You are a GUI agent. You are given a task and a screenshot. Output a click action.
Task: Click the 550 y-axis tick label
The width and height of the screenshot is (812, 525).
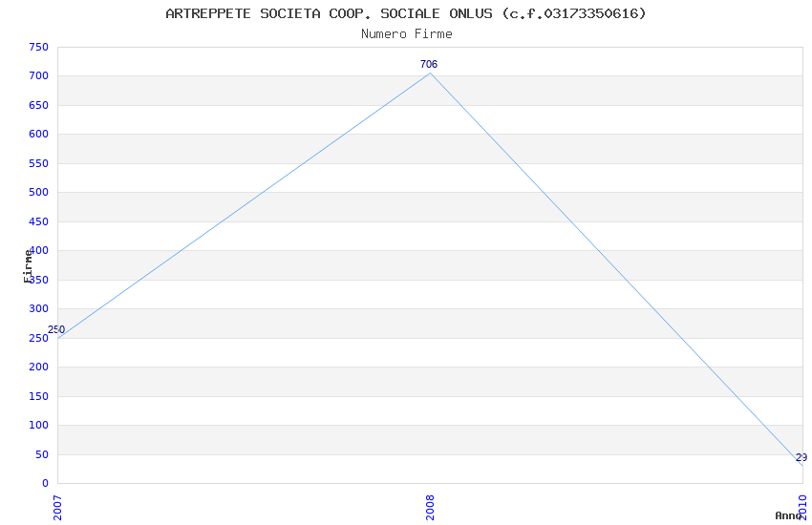pos(39,163)
